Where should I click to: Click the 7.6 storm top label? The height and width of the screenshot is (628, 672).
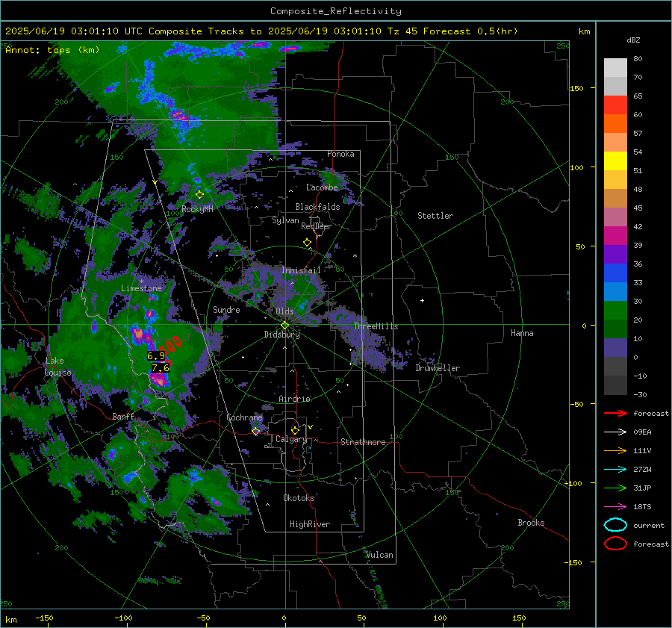(x=161, y=368)
